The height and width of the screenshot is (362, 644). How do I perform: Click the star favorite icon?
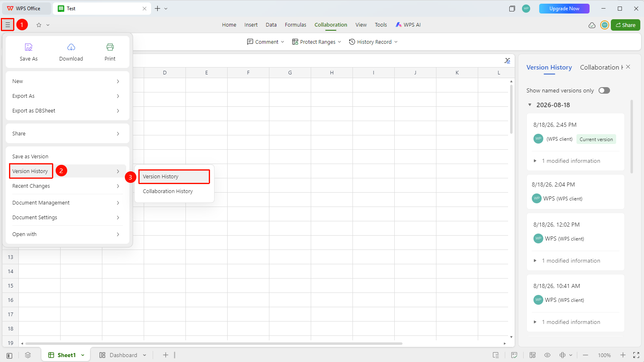pyautogui.click(x=39, y=25)
